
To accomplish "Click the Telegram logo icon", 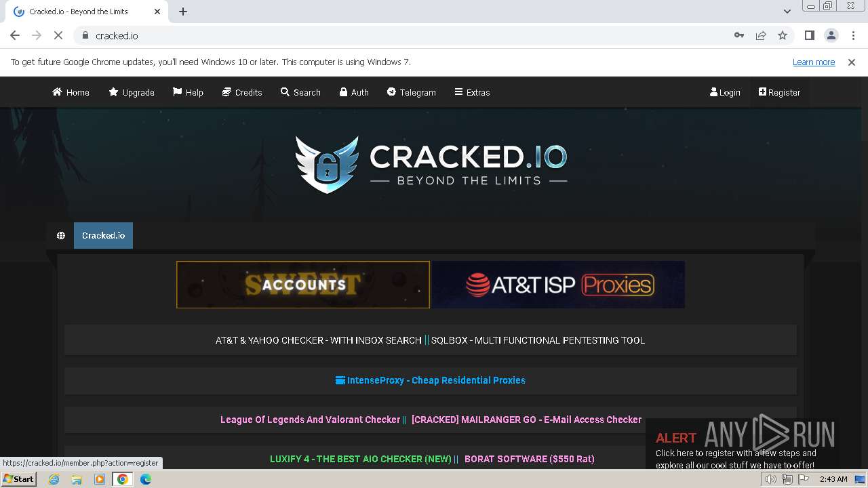I will click(x=391, y=92).
